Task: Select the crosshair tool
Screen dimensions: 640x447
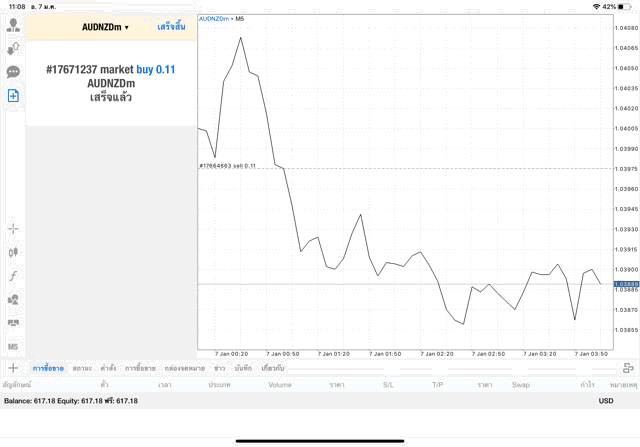Action: (x=13, y=228)
